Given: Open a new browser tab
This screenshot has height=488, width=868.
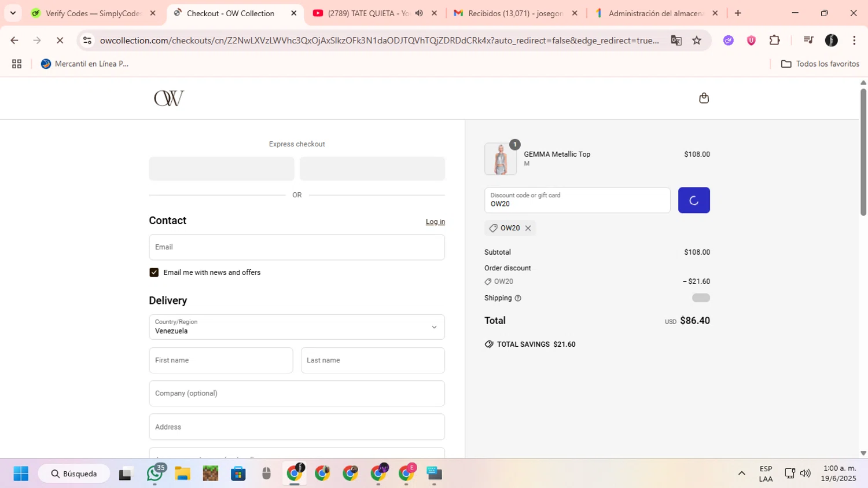Looking at the screenshot, I should (738, 13).
